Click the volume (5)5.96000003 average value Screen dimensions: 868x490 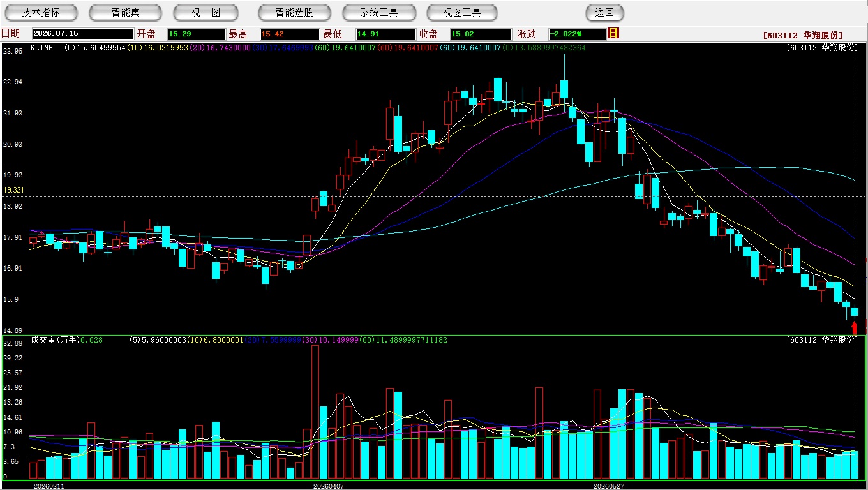pyautogui.click(x=157, y=340)
